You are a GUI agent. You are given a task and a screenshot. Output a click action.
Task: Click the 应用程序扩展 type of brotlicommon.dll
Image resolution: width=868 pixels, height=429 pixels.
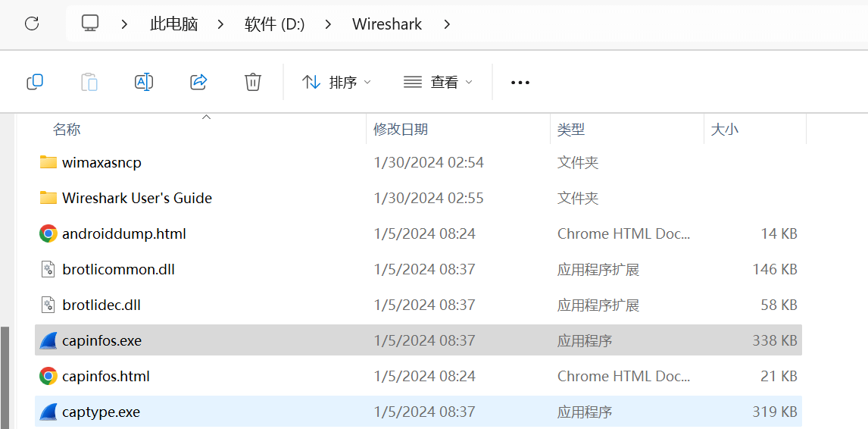click(x=598, y=269)
